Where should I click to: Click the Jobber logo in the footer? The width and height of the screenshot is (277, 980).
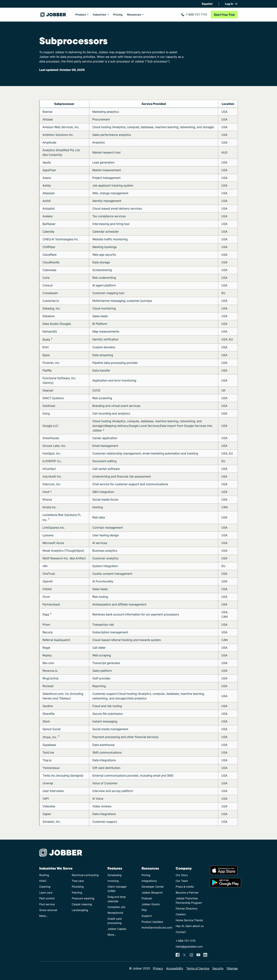pyautogui.click(x=61, y=853)
